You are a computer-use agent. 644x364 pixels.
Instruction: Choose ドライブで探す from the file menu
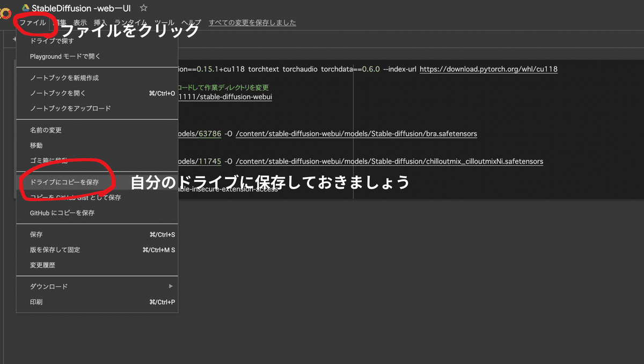point(97,41)
